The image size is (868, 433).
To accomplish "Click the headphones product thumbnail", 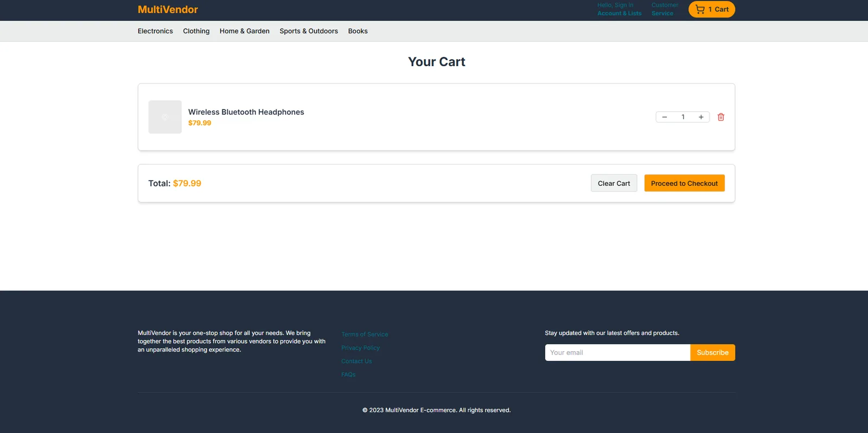I will click(165, 117).
